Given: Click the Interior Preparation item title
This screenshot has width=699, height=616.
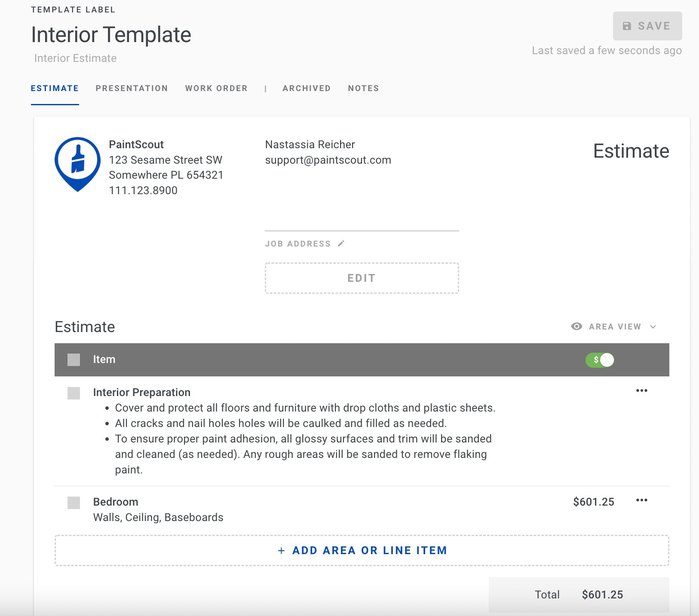Looking at the screenshot, I should 141,392.
